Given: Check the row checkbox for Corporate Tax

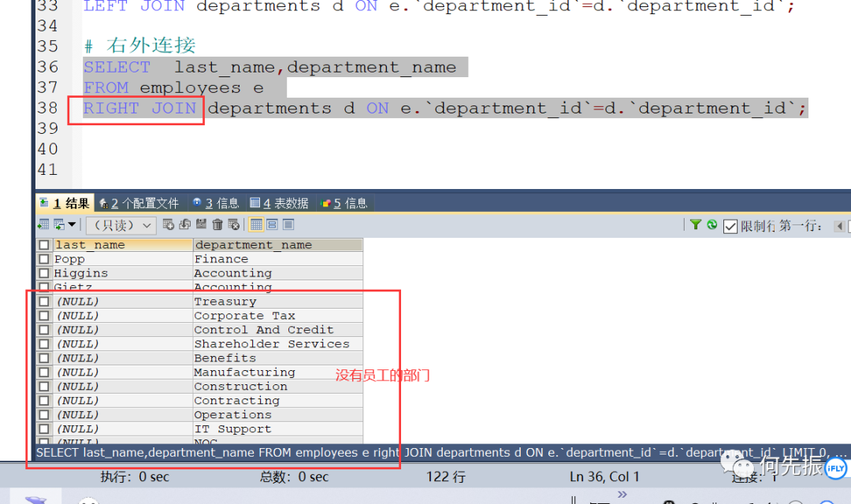Looking at the screenshot, I should [x=44, y=316].
